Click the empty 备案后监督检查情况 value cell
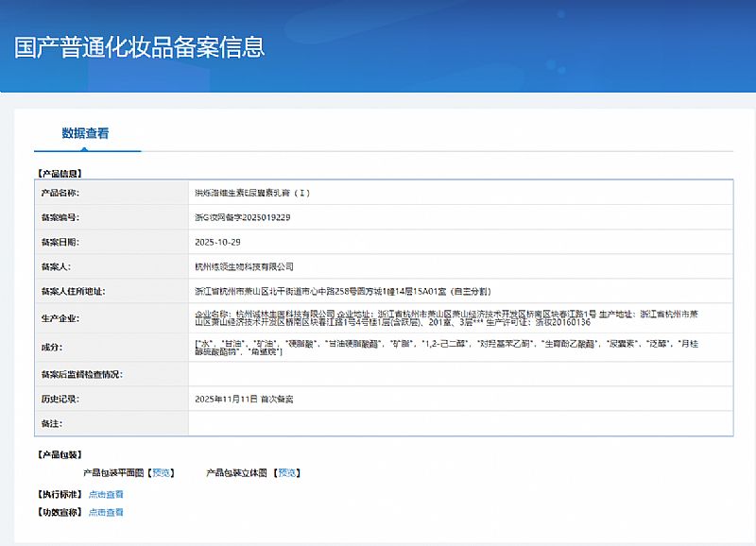This screenshot has height=546, width=756. 459,374
